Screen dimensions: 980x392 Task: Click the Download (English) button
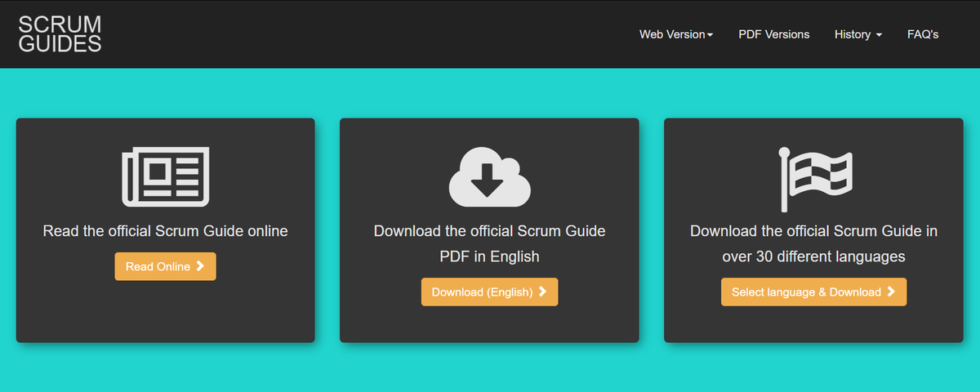point(490,292)
